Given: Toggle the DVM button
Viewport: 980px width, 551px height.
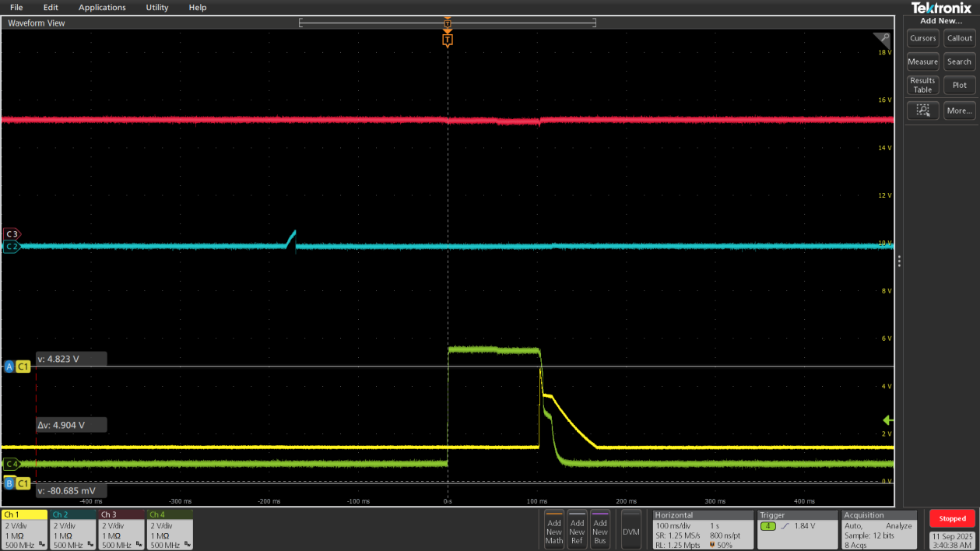Looking at the screenshot, I should 631,530.
